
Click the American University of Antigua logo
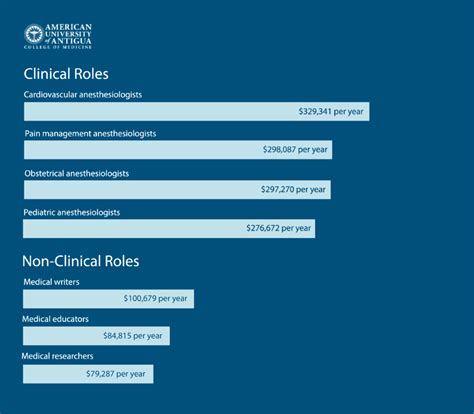tap(58, 36)
